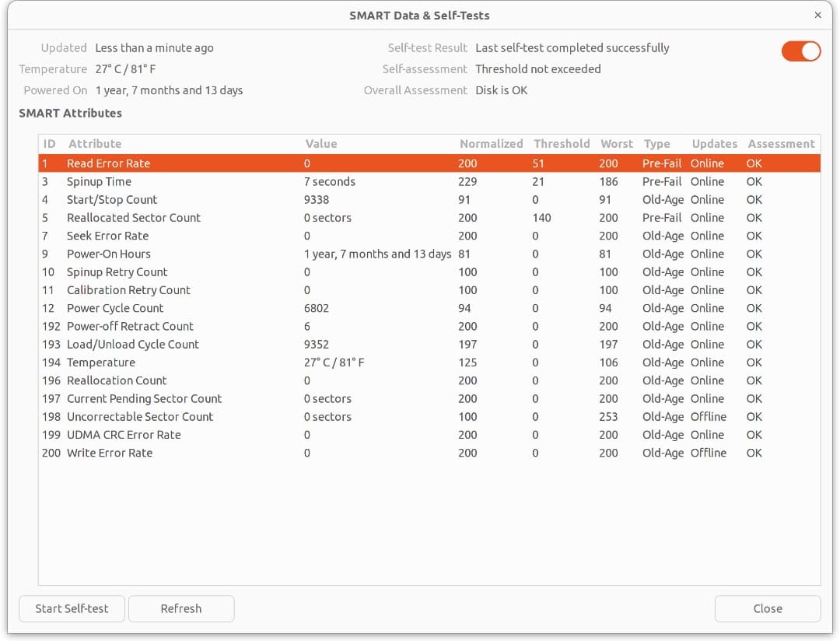Click the Attribute column header
This screenshot has height=641, width=840.
95,143
